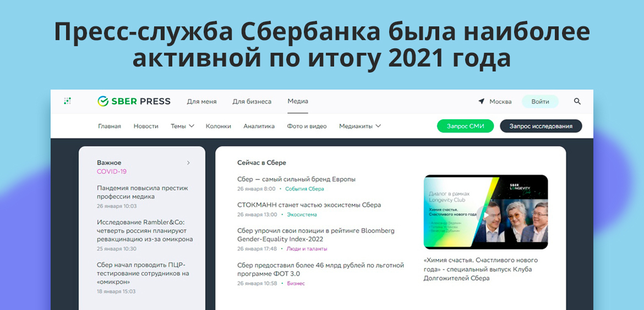This screenshot has height=310, width=644.
Task: Open the «Химия счастья» video caption link
Action: [x=481, y=269]
